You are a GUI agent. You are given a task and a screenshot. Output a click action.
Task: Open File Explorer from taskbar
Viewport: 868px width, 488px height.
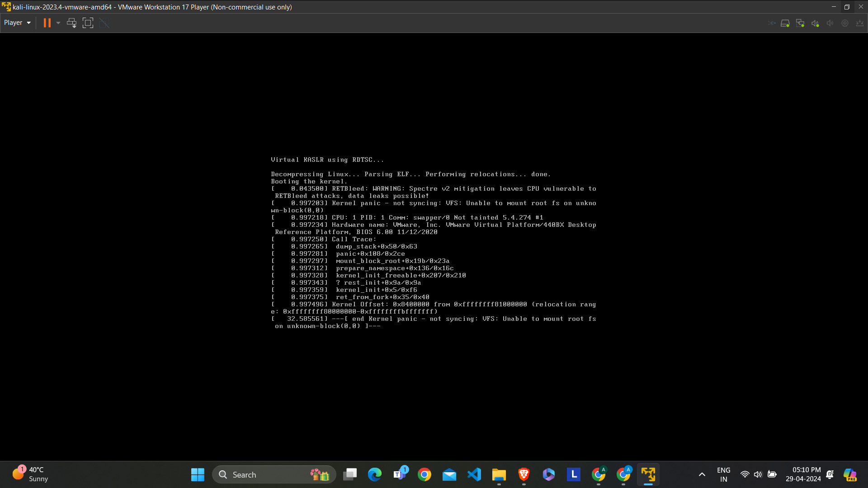pos(499,474)
